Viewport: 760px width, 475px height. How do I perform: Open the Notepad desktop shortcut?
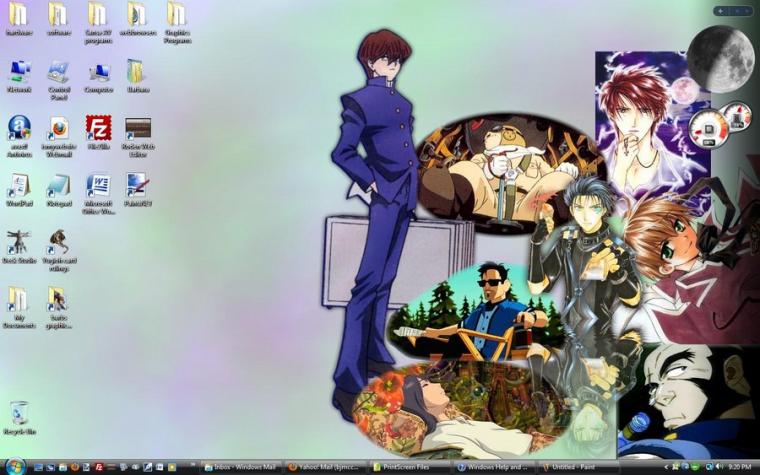coord(59,190)
